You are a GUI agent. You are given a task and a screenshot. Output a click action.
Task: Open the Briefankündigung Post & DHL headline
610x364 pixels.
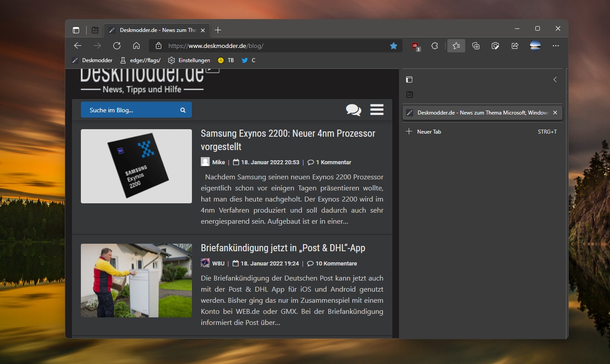283,248
